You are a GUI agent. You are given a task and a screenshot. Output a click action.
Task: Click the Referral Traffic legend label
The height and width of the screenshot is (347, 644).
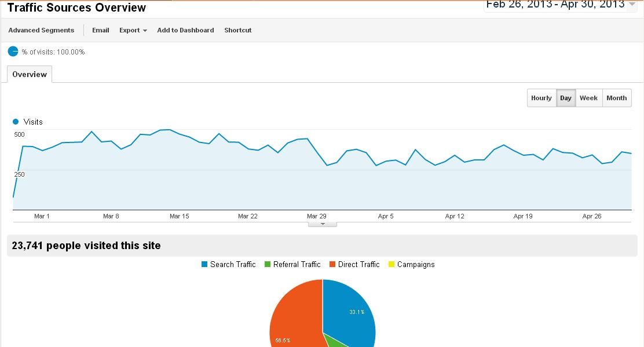(x=297, y=265)
